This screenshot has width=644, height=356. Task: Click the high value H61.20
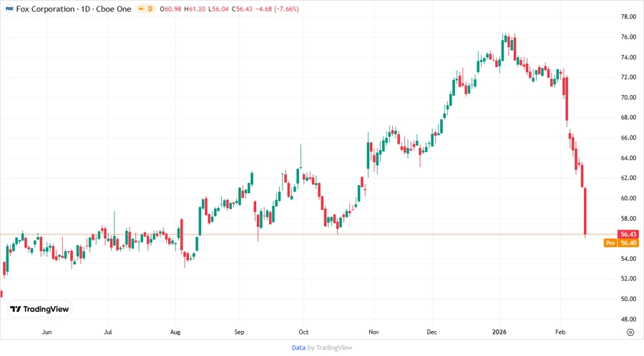tap(195, 9)
